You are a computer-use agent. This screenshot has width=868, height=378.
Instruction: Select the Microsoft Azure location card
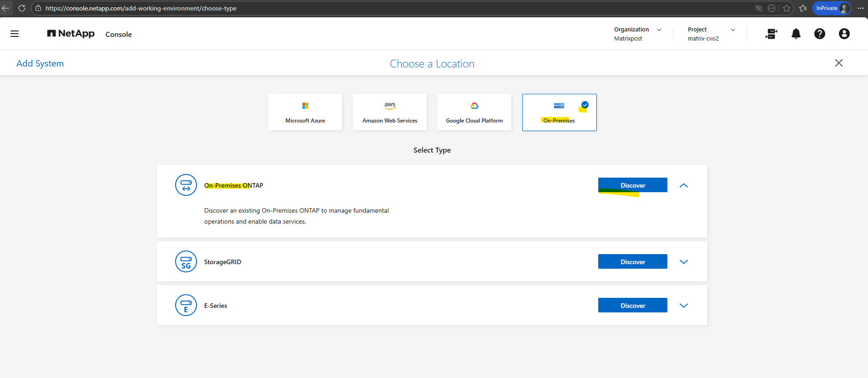pos(305,112)
